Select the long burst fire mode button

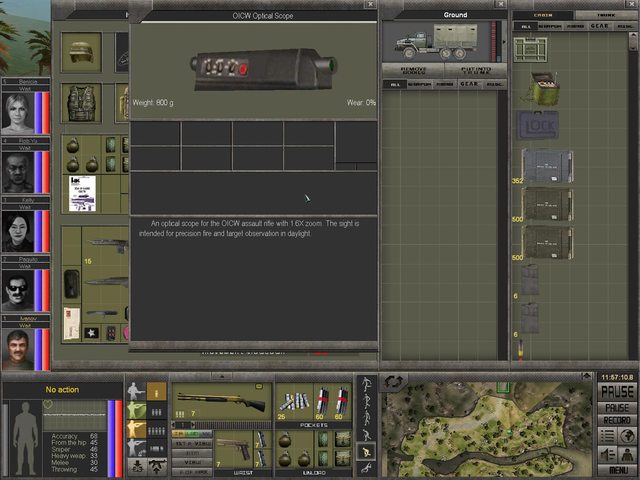tap(156, 449)
